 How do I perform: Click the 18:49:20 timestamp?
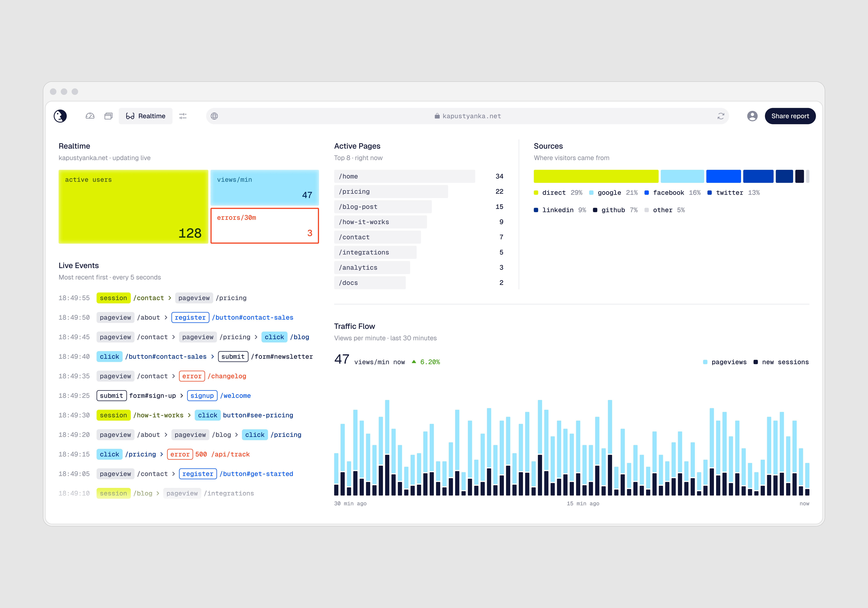point(74,435)
